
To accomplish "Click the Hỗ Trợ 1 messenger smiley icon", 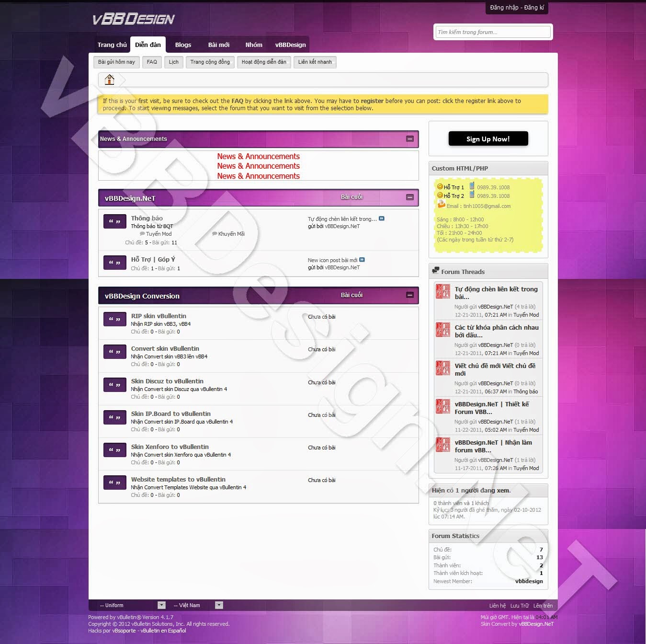I will [440, 186].
